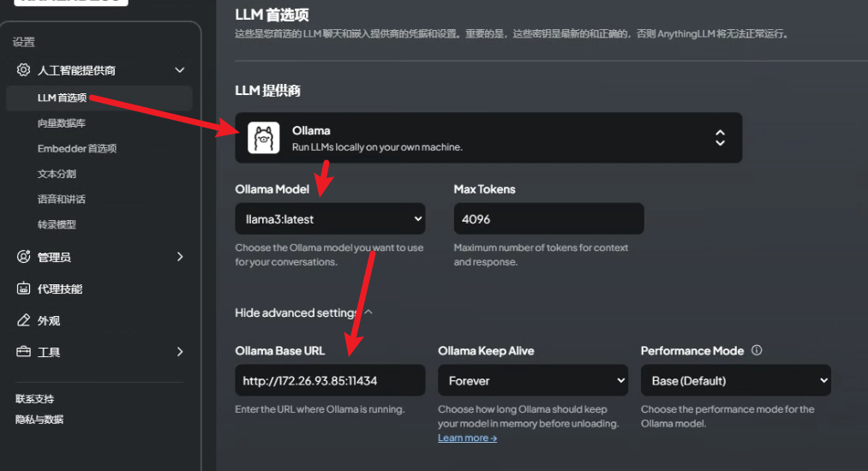The image size is (868, 471).
Task: Click the Learn more link
Action: coord(467,438)
